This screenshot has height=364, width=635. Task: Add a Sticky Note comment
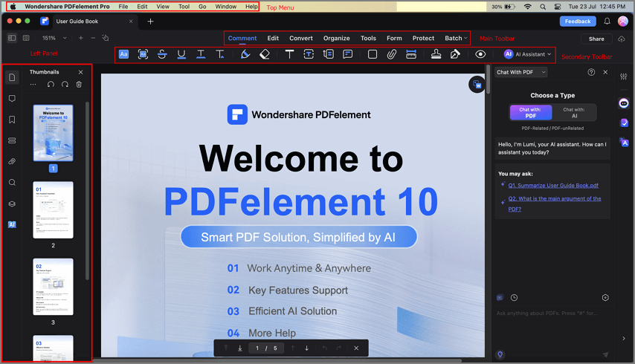(x=347, y=54)
